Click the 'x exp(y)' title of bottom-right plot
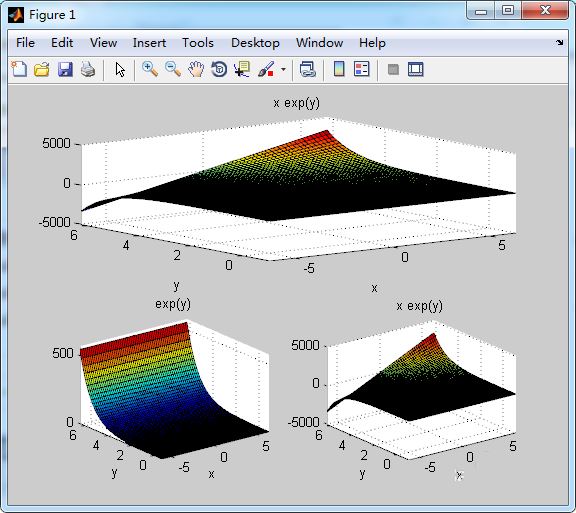The image size is (576, 513). click(420, 306)
